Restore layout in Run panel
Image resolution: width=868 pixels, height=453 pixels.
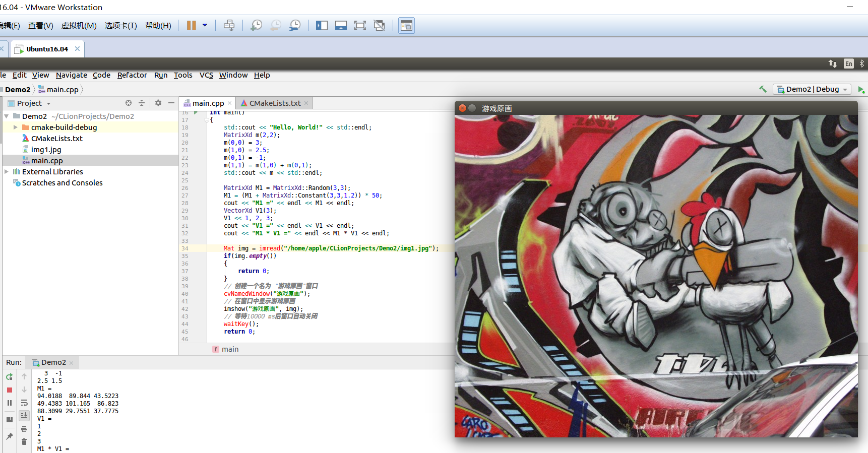10,420
